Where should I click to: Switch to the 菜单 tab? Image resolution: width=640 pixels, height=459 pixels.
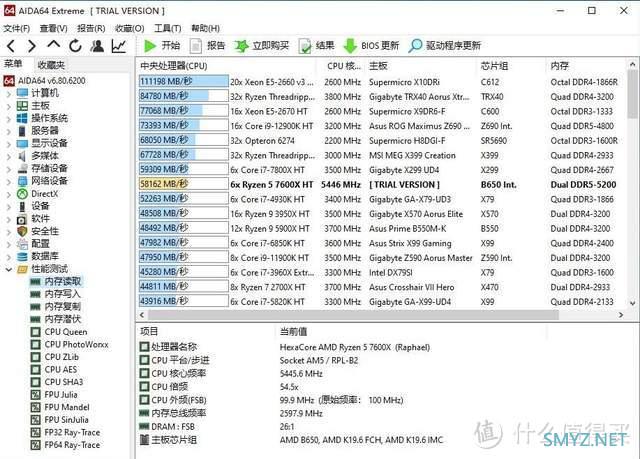[x=13, y=64]
